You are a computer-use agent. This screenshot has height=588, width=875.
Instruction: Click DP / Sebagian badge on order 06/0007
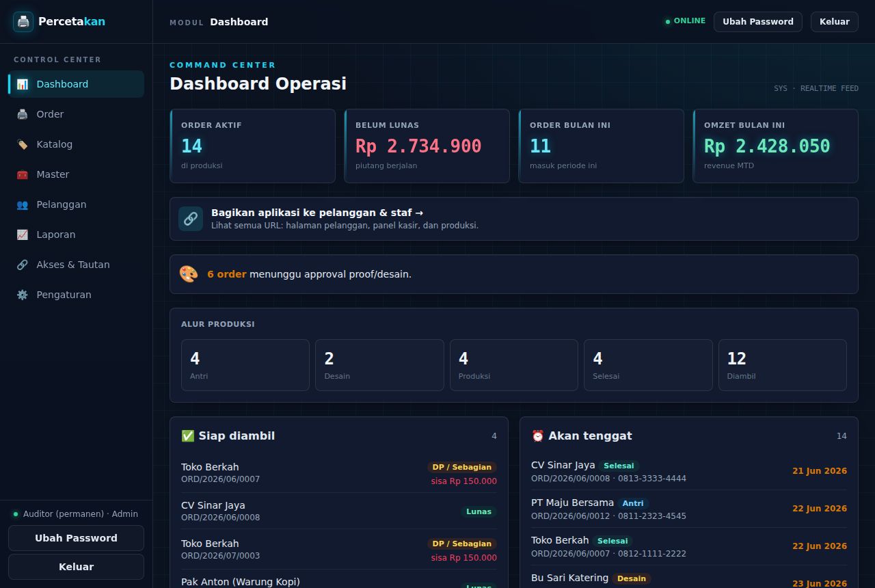click(x=462, y=467)
